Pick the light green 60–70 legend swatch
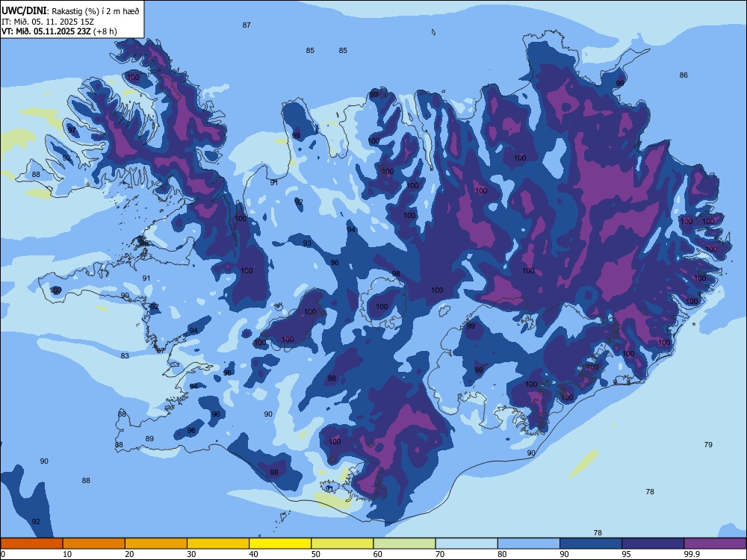 click(x=404, y=544)
